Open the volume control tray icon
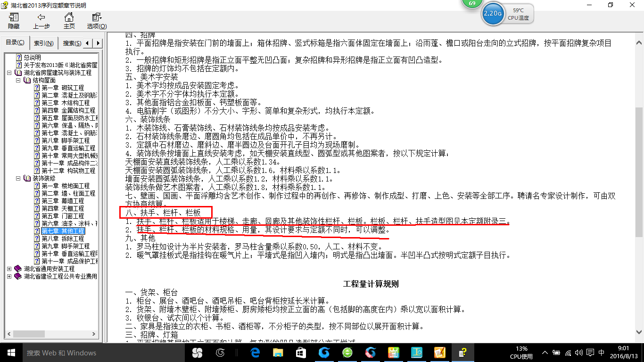 579,353
